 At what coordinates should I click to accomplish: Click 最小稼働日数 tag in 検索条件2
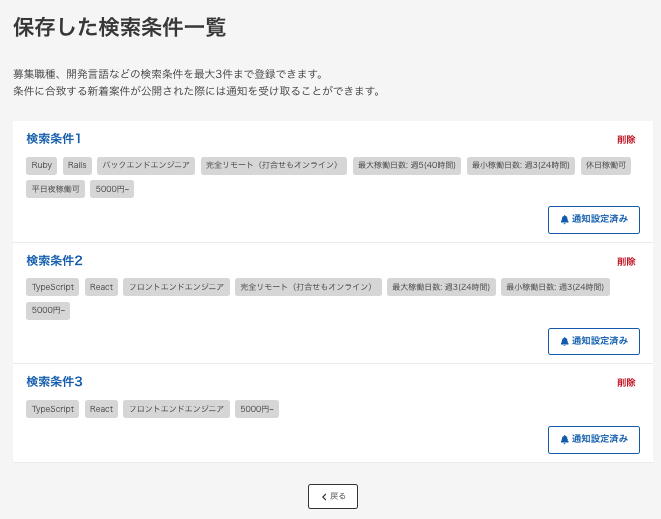coord(555,287)
